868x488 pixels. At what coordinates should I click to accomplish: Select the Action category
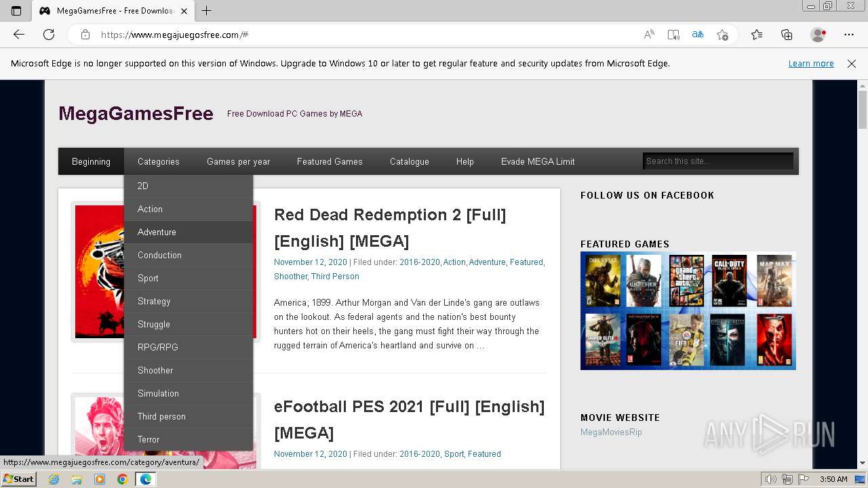(189, 209)
